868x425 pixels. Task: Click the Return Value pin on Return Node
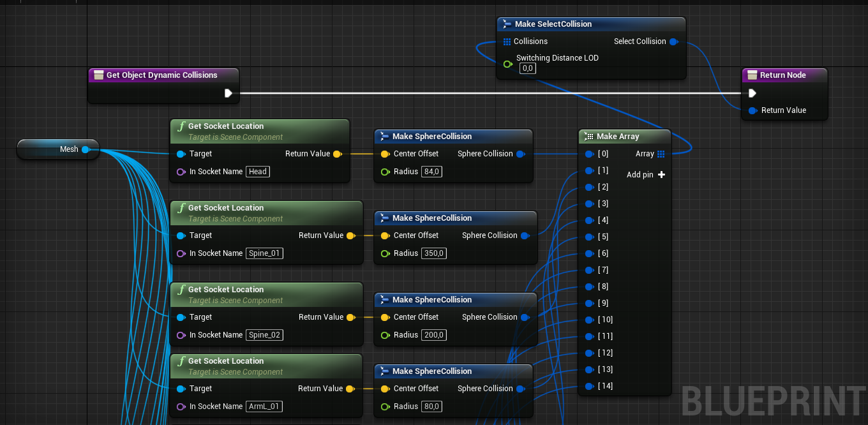click(x=752, y=110)
